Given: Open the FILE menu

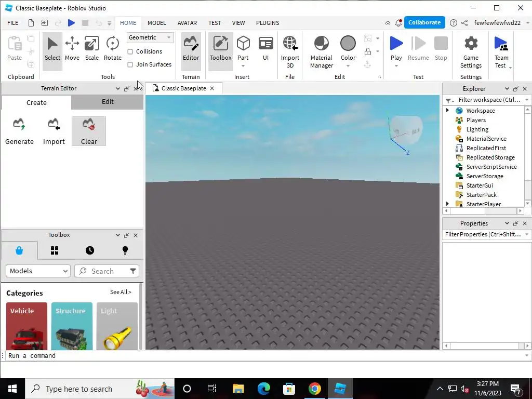Looking at the screenshot, I should (13, 23).
